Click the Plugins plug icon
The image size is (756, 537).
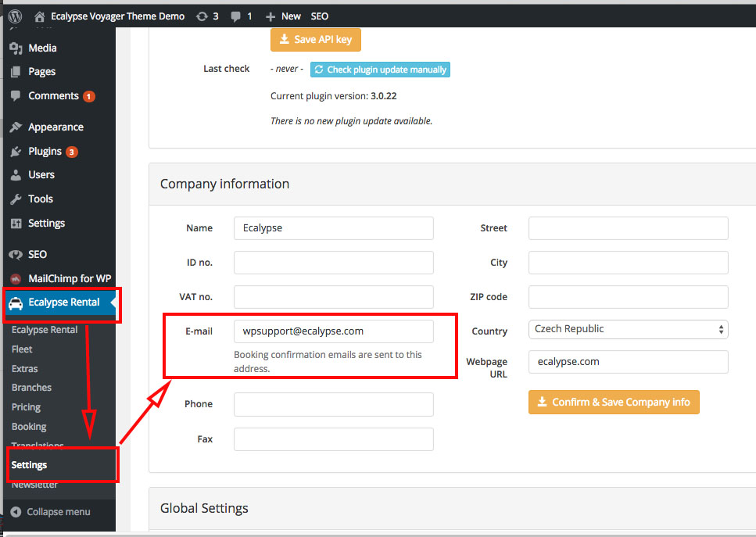click(16, 152)
